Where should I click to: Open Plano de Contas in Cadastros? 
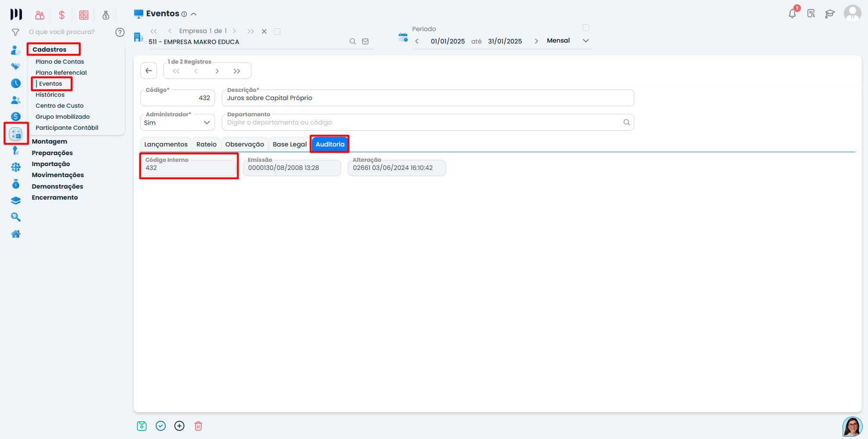(60, 62)
